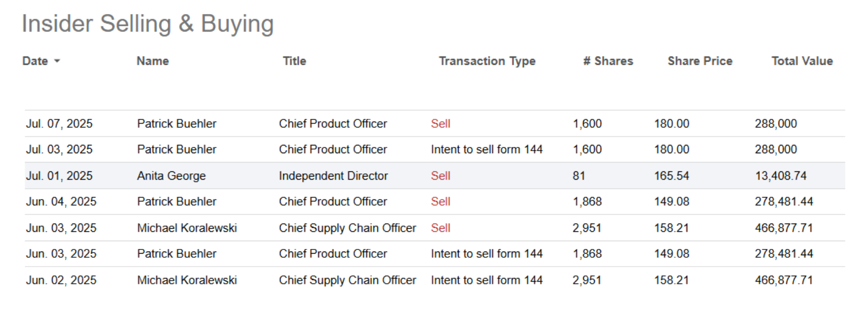Screen dimensions: 868x309
Task: Click the Transaction Type column header
Action: 487,61
